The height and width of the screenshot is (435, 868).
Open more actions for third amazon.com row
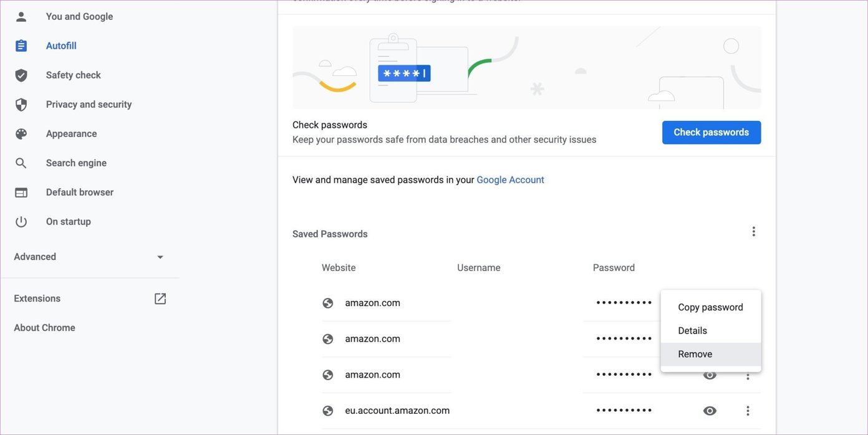pyautogui.click(x=748, y=376)
